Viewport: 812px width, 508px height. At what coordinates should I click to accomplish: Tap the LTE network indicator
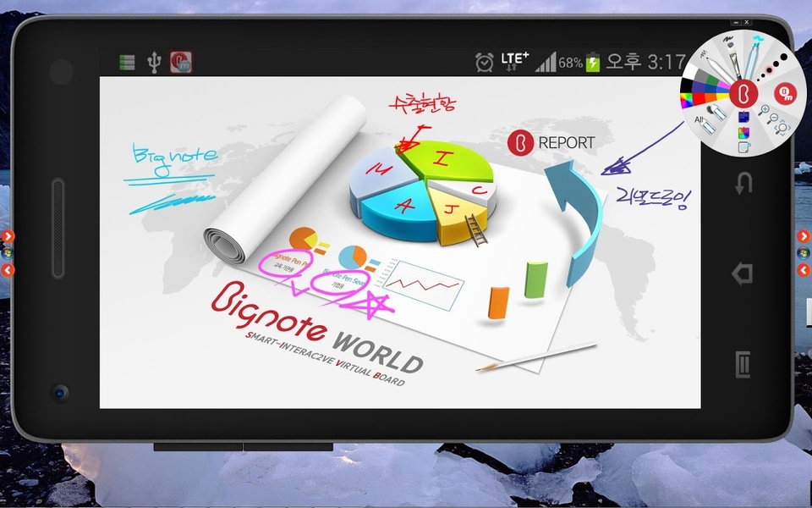515,61
